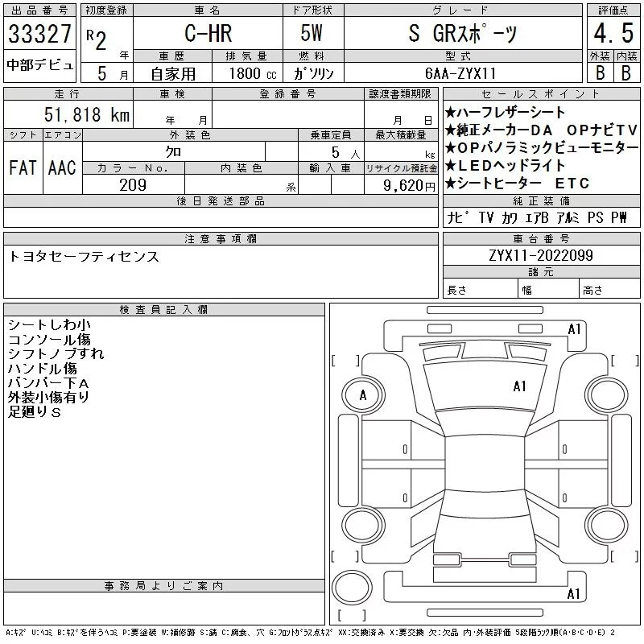Click the 後日発送部品 header
The width and height of the screenshot is (644, 644).
(221, 200)
